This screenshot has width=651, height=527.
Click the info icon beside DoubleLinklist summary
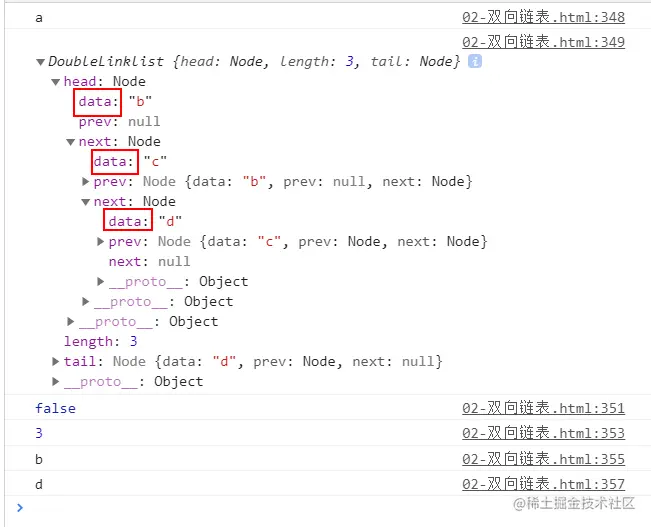click(475, 61)
